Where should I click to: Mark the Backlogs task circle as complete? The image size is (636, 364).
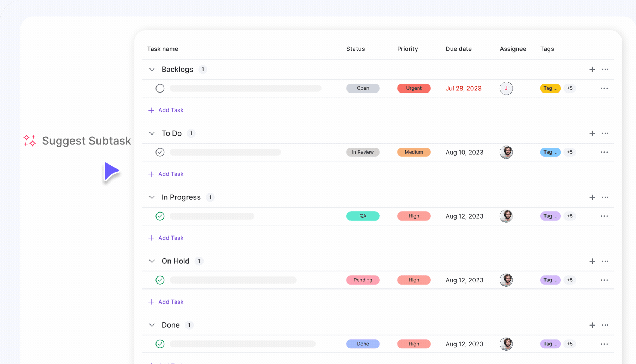[160, 88]
